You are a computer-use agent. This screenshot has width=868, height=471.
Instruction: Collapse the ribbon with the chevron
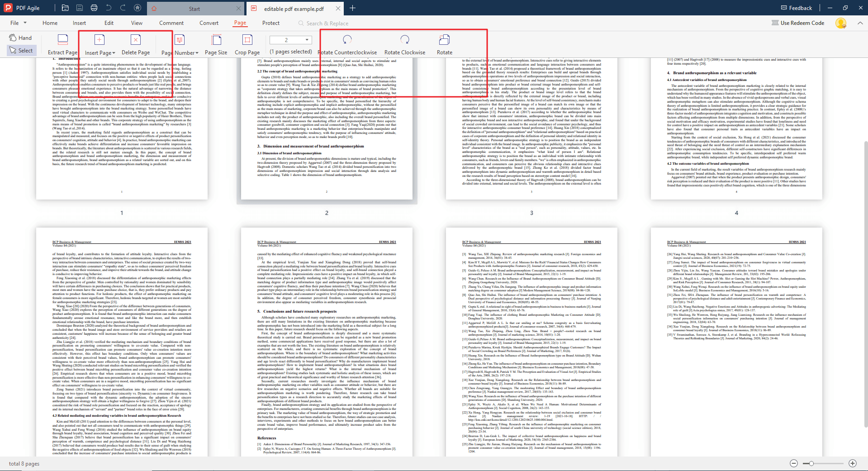click(859, 23)
